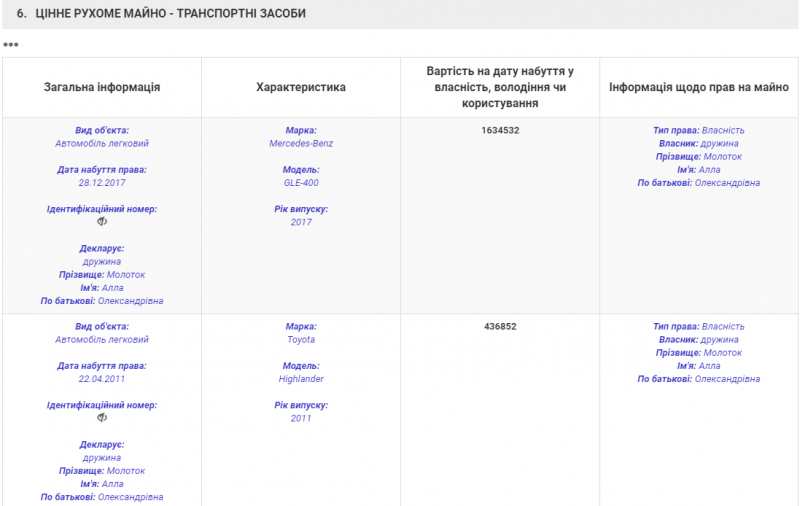Click the section 6 'ЦІННЕ РУХОМЕ МАЙНО' heading
Screen dimensions: 800x506
(161, 14)
